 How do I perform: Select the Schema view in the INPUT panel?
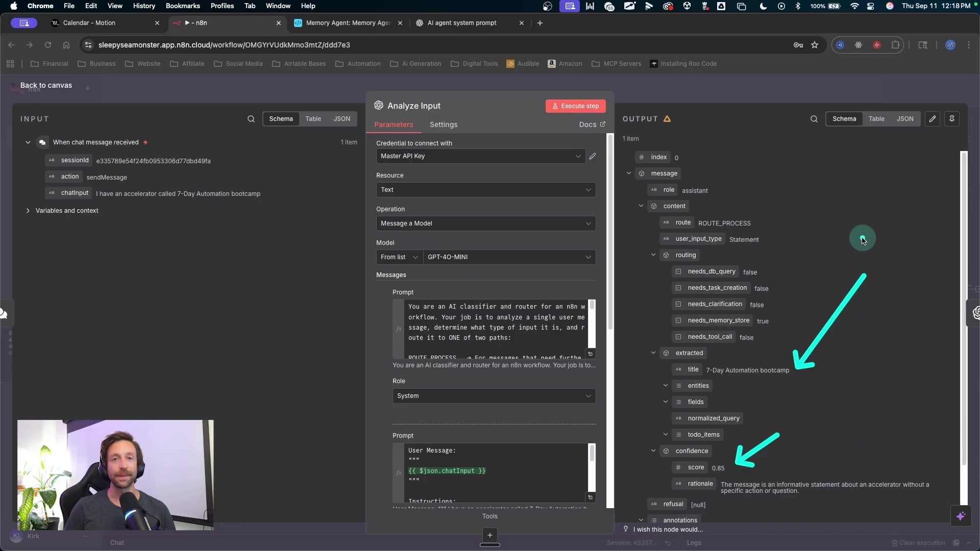coord(281,119)
